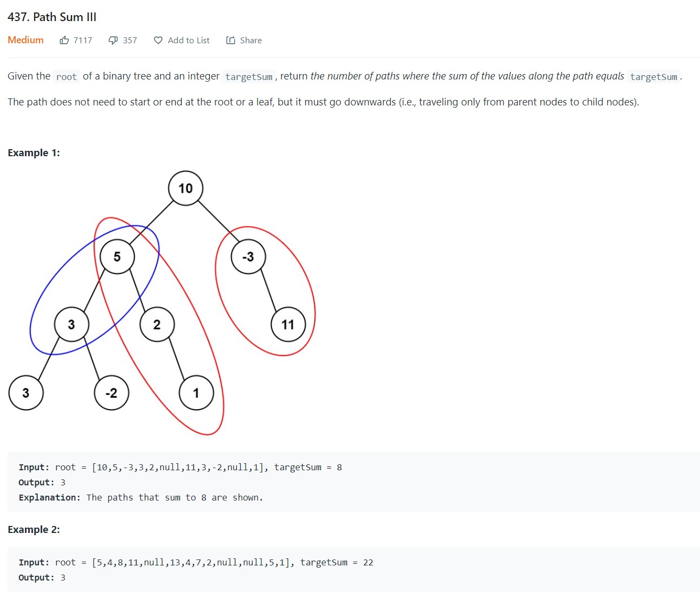Click the Share text label

pos(251,40)
